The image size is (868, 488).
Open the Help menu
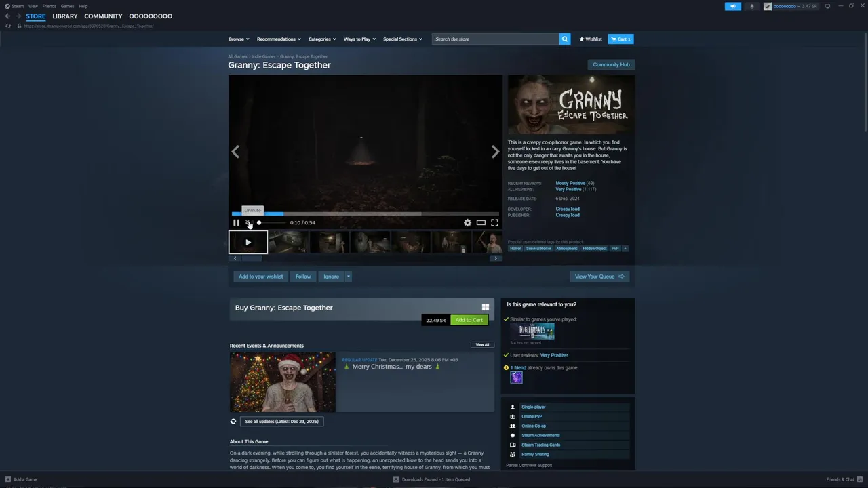83,6
